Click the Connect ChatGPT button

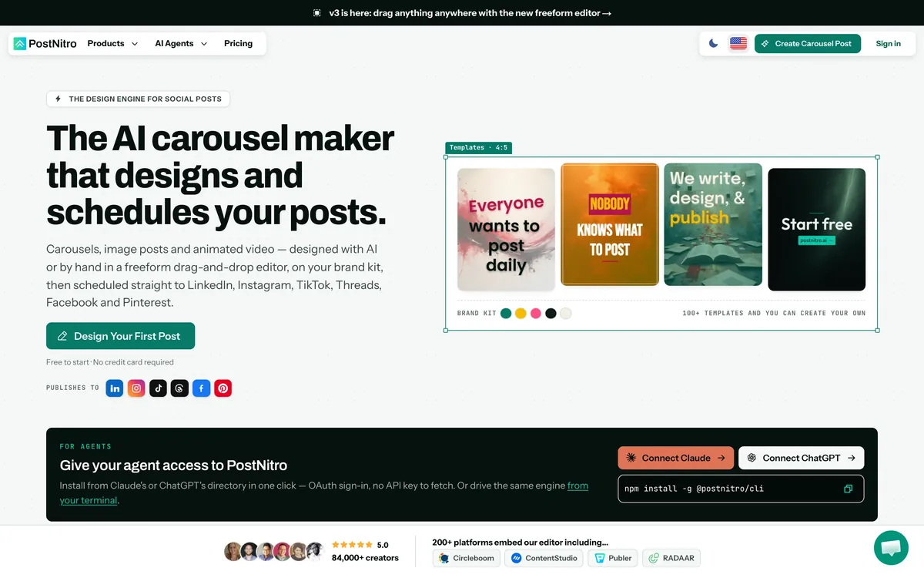tap(801, 458)
